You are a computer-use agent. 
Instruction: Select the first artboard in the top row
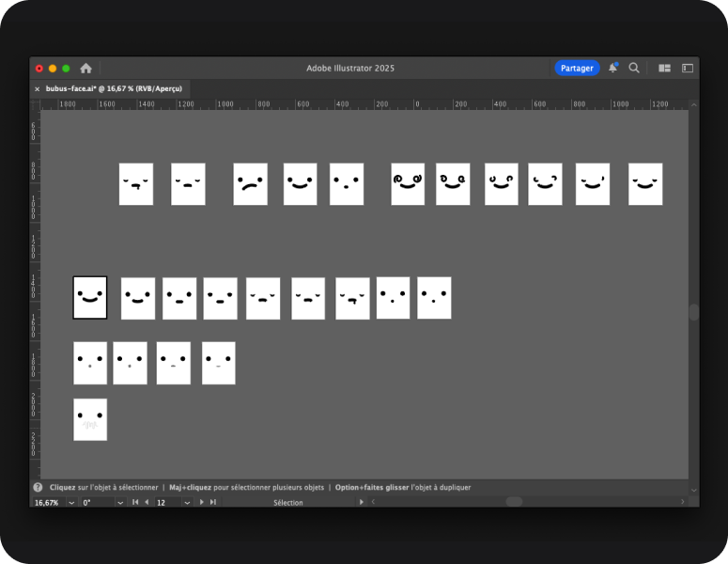[136, 184]
